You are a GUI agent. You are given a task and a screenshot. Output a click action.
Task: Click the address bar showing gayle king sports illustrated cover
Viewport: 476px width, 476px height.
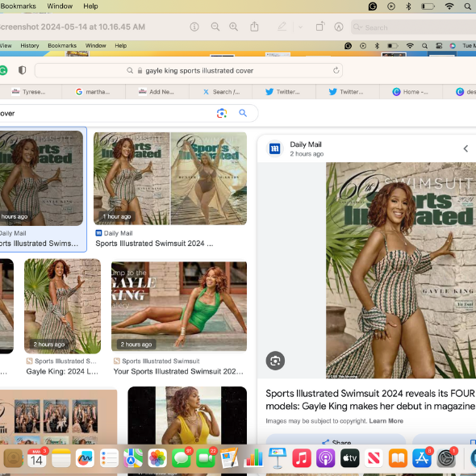189,71
